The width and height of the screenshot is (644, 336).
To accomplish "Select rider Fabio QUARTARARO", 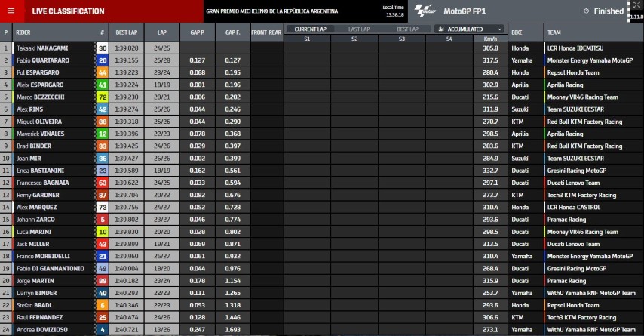I will (43, 60).
